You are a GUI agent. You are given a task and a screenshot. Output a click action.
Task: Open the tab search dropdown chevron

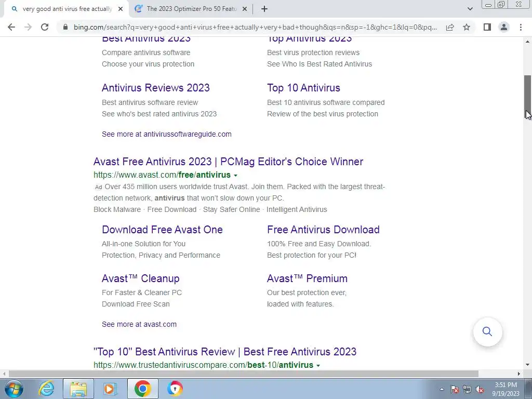(470, 9)
